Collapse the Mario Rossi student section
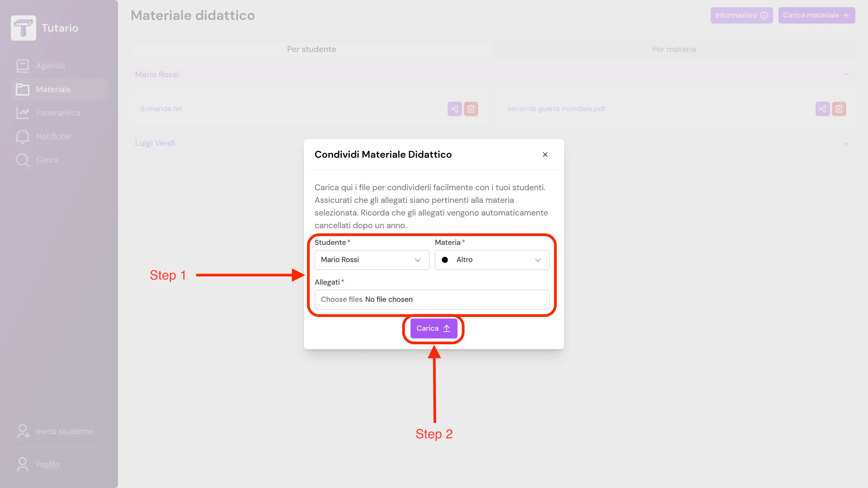This screenshot has height=488, width=868. point(846,74)
